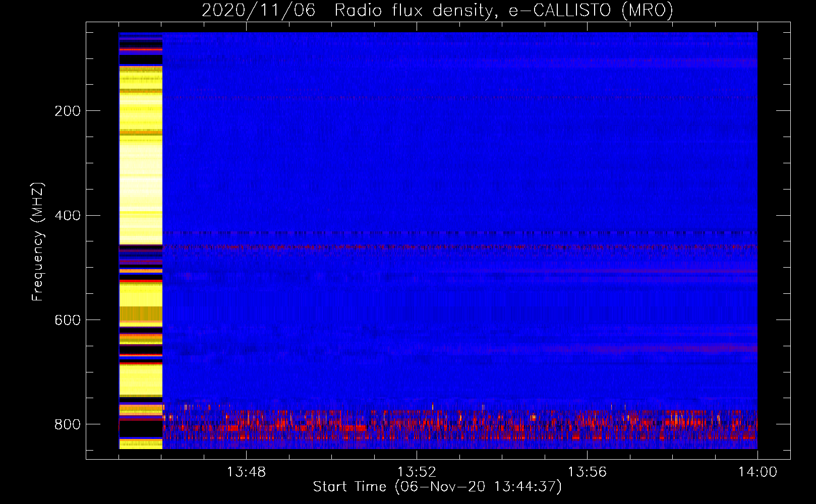Click the plot title "Radio flux density, e-CALLISTO (MRO)"
816x504 pixels.
(504, 10)
